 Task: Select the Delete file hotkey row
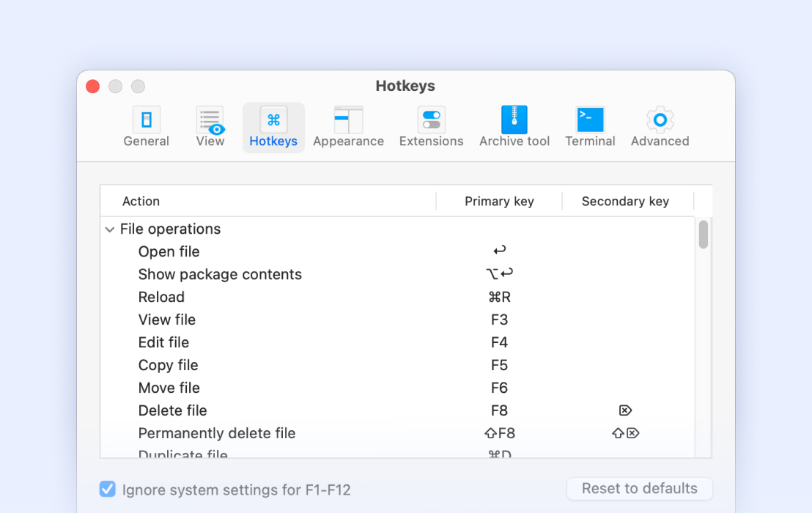click(x=293, y=410)
